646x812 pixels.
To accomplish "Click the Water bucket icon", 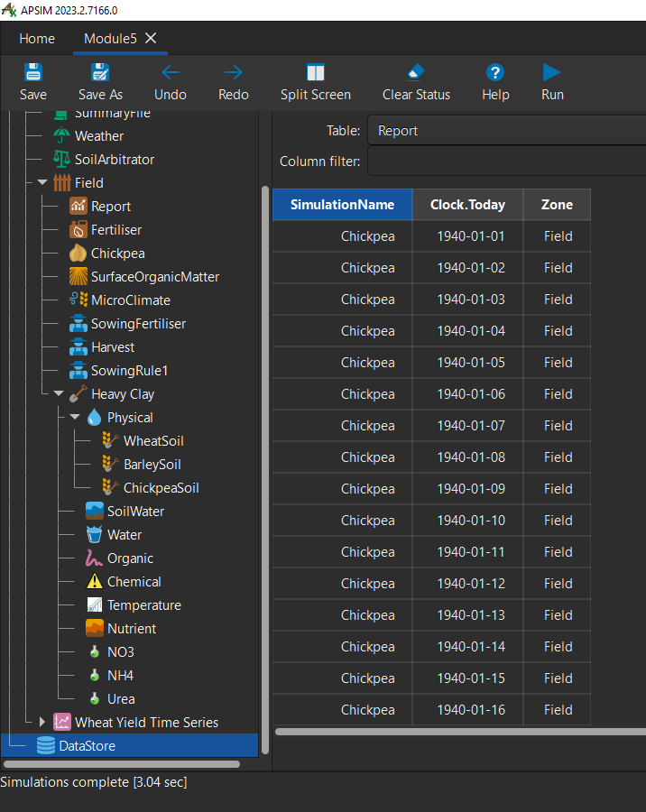I will (95, 534).
